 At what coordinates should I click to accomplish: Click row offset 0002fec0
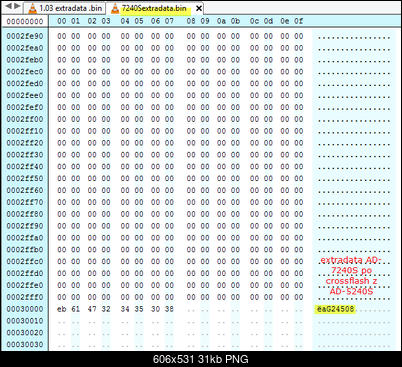(25, 72)
